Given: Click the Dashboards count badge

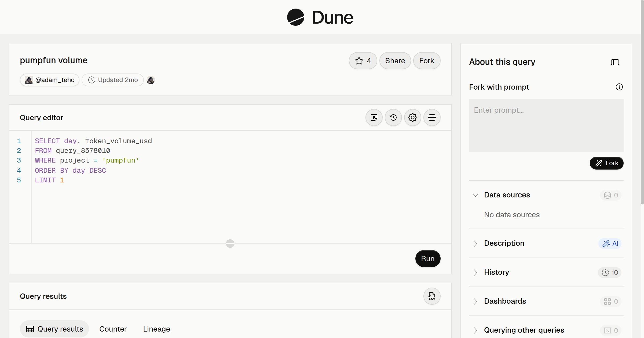Looking at the screenshot, I should 611,301.
